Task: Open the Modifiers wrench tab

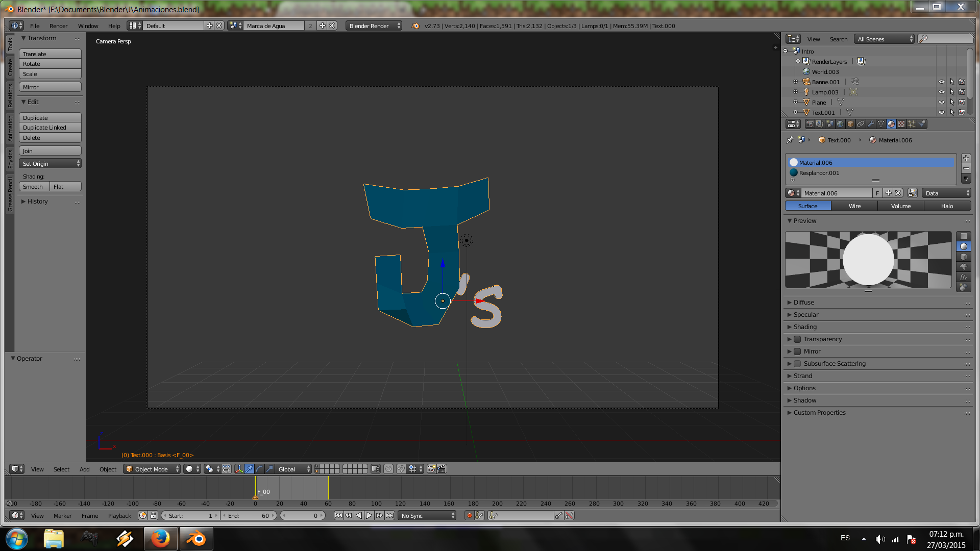Action: click(871, 124)
